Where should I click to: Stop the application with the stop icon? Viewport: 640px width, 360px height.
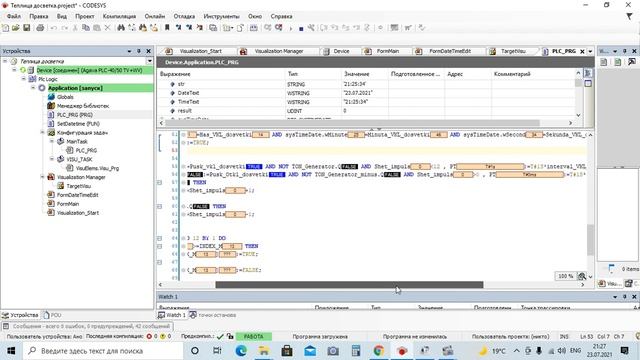click(x=301, y=28)
